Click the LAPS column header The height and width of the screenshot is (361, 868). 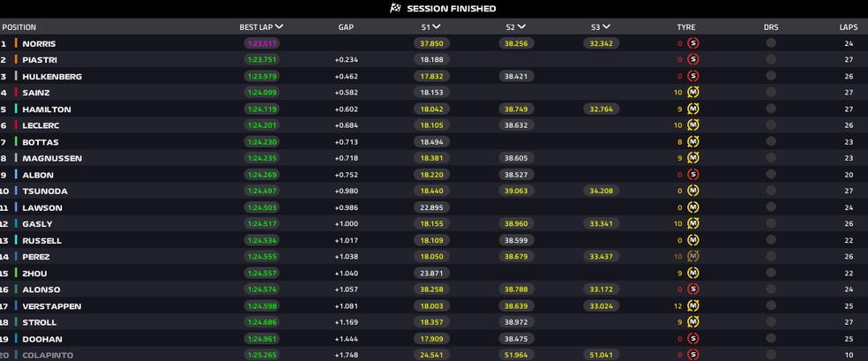point(849,27)
